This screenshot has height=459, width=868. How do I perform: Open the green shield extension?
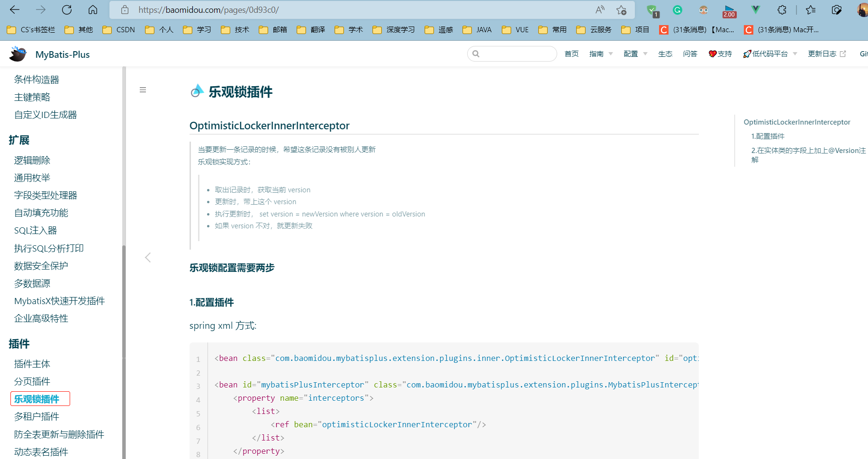pos(652,10)
